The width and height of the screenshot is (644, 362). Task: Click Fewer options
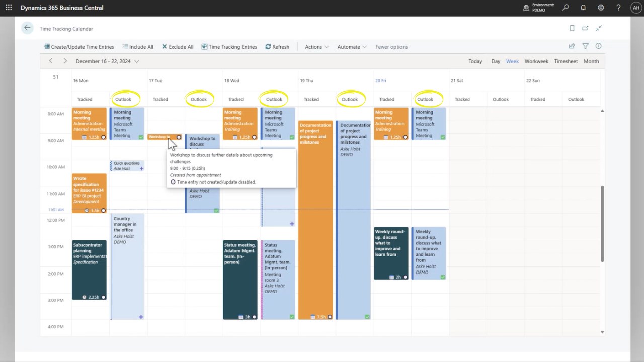(x=391, y=47)
